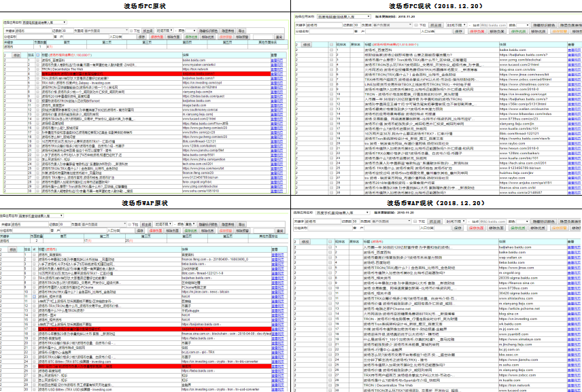Tick 下拉 checkbox in PC现状 panel
This screenshot has width=582, height=392.
pyautogui.click(x=415, y=25)
